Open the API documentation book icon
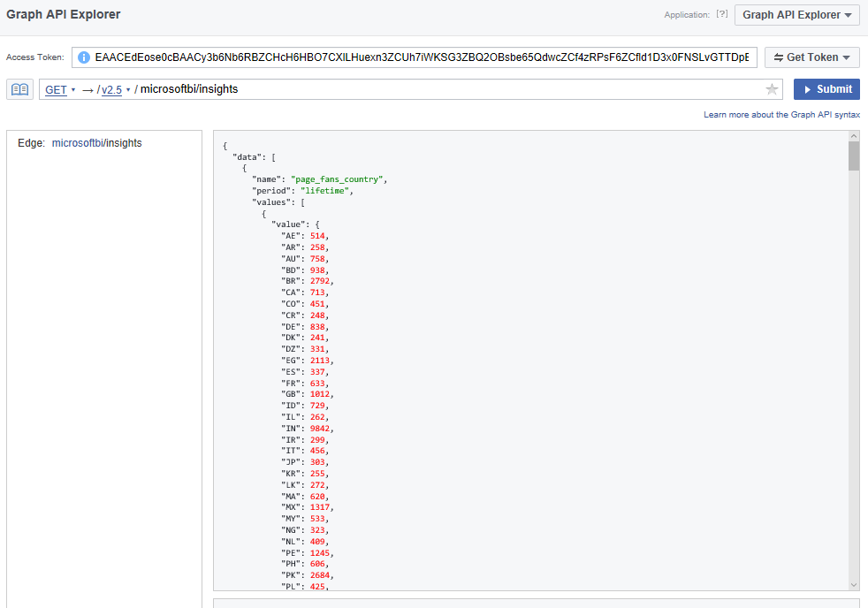This screenshot has width=868, height=608. (x=20, y=89)
